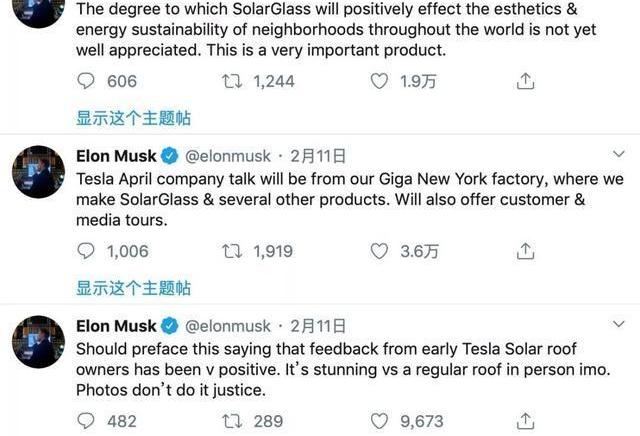Open Elon Musk's avatar on the Solar roof tweet
Viewport: 640px width, 436px height.
38,342
